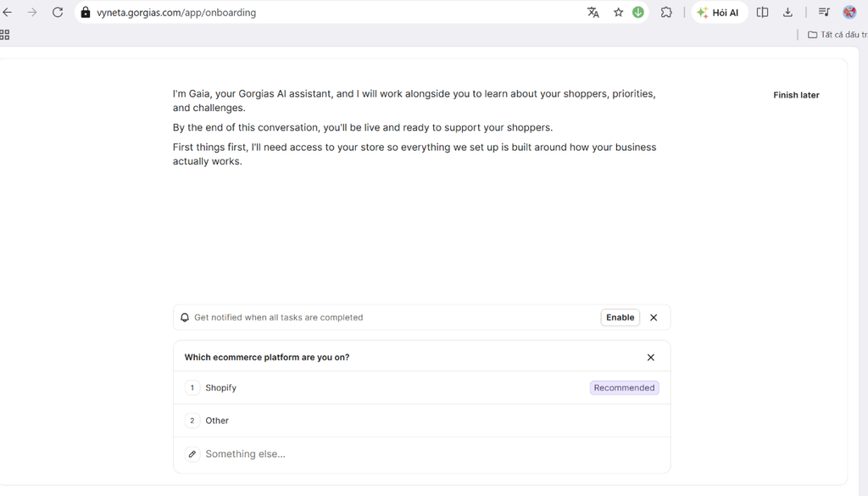Open the media controls playlist icon
868x496 pixels.
tap(824, 12)
